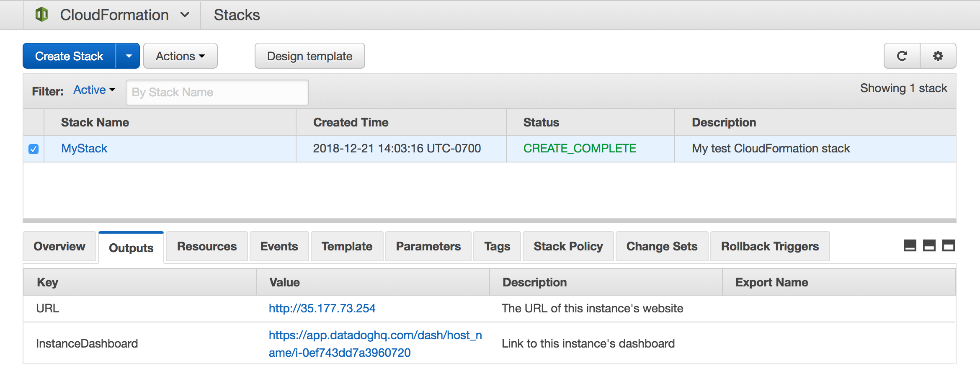Screen dimensions: 980x371
Task: Open the Actions dropdown menu
Action: [x=181, y=56]
